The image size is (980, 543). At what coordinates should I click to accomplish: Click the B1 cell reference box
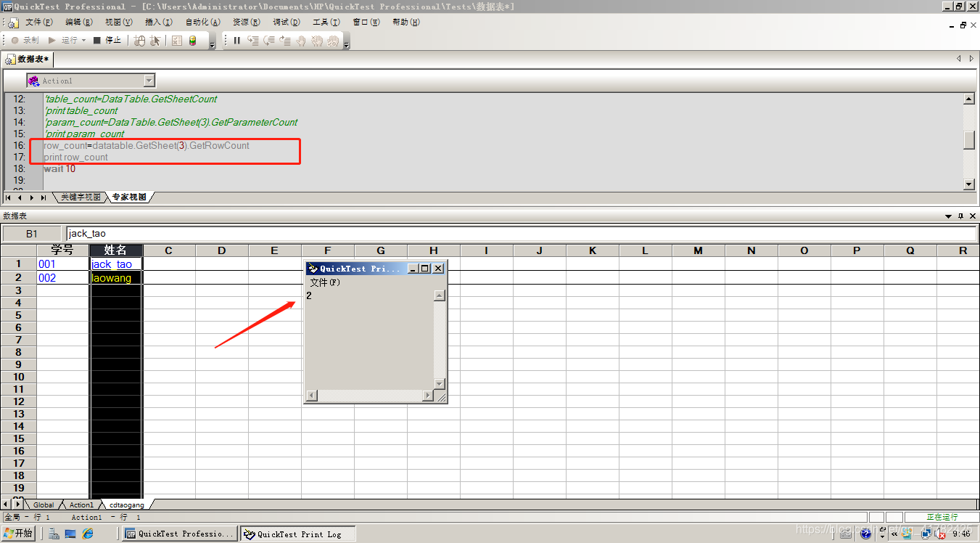32,234
